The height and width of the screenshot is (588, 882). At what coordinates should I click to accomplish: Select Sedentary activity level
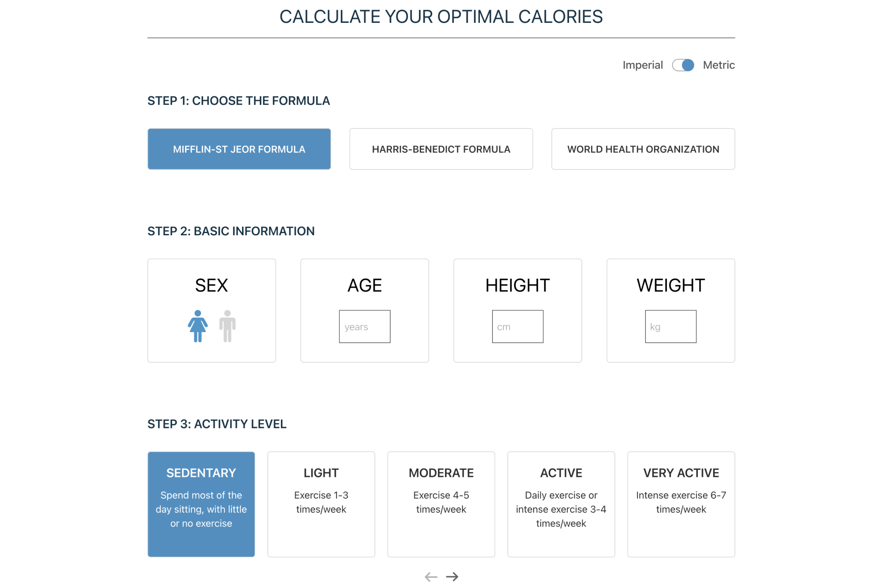pyautogui.click(x=201, y=504)
